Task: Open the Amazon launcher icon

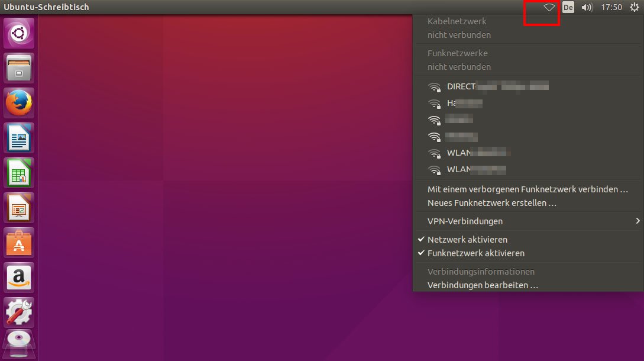Action: coord(19,278)
